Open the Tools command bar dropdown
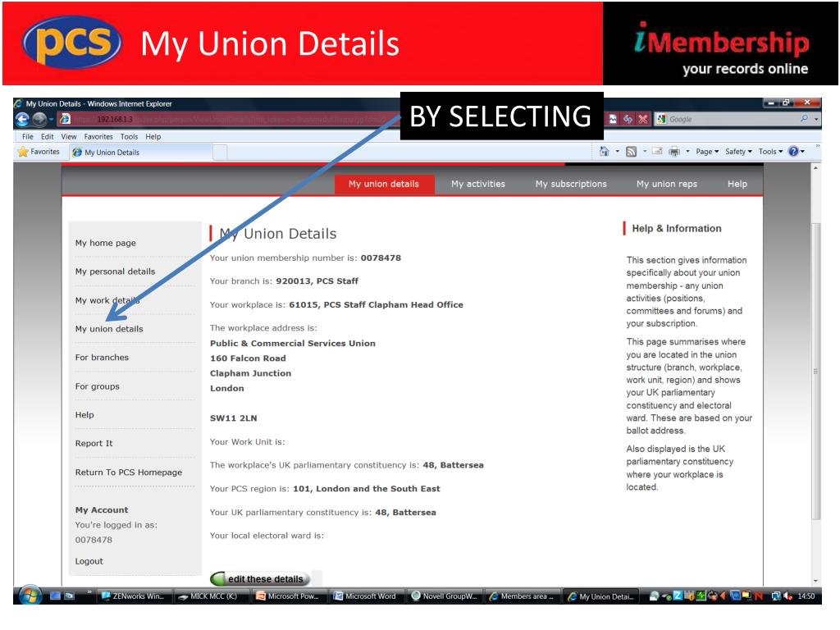 pos(770,152)
